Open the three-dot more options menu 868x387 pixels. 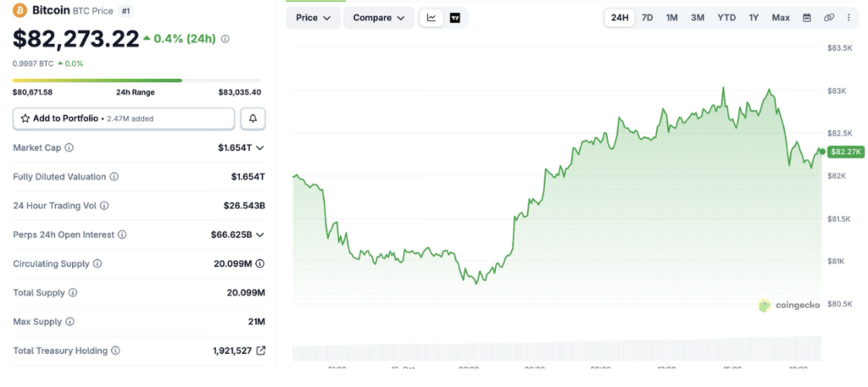pyautogui.click(x=849, y=18)
